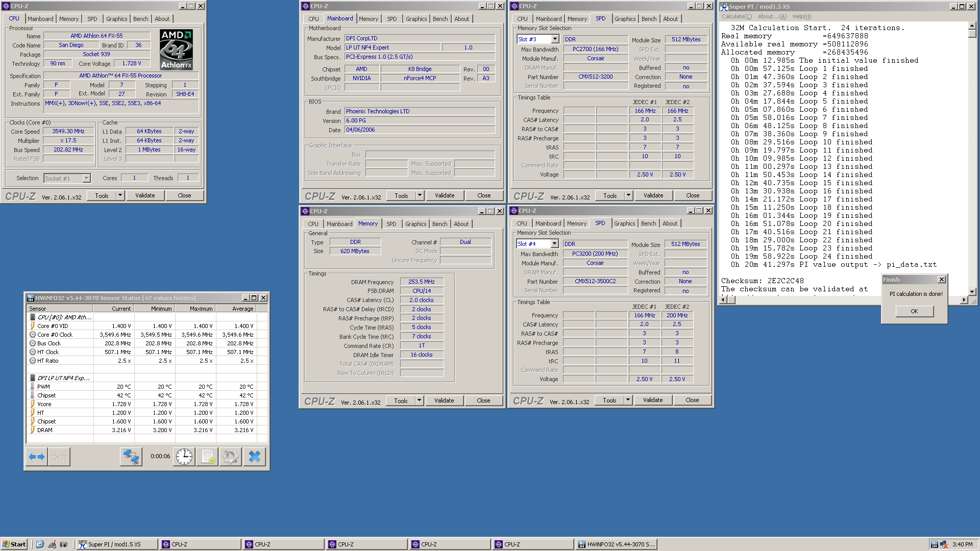Open HWiNFO sensor settings gear icon

coord(231,457)
